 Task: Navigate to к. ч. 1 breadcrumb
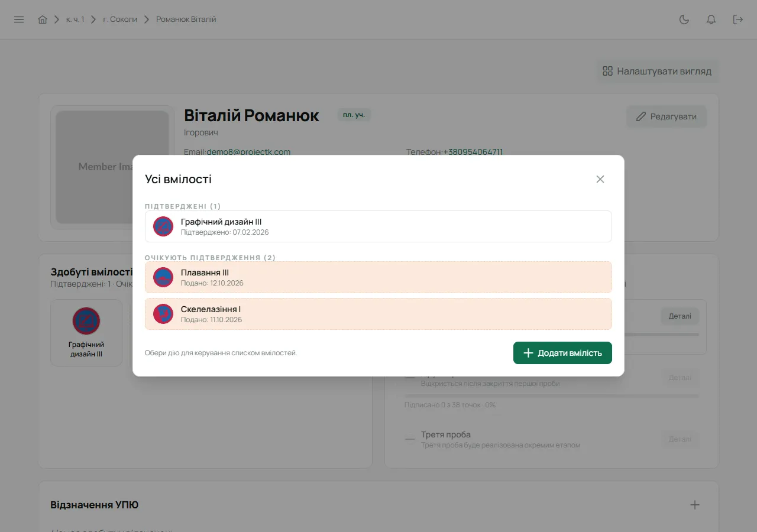(x=75, y=20)
